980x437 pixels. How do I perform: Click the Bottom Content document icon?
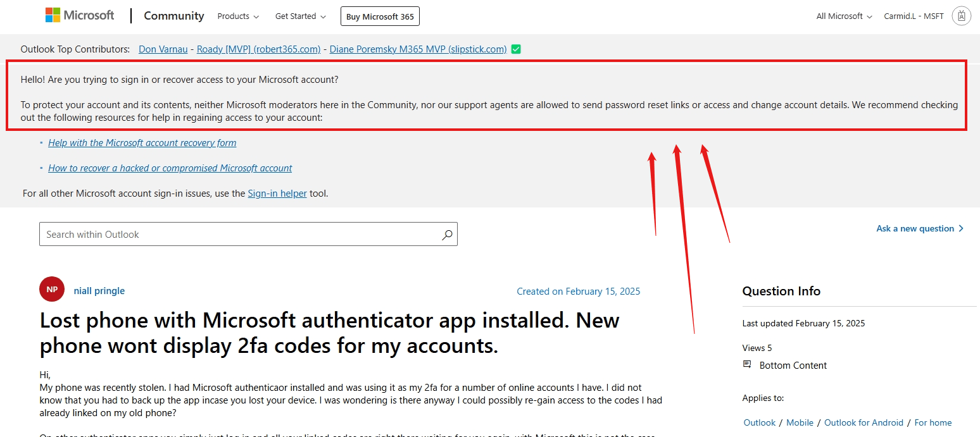(747, 365)
